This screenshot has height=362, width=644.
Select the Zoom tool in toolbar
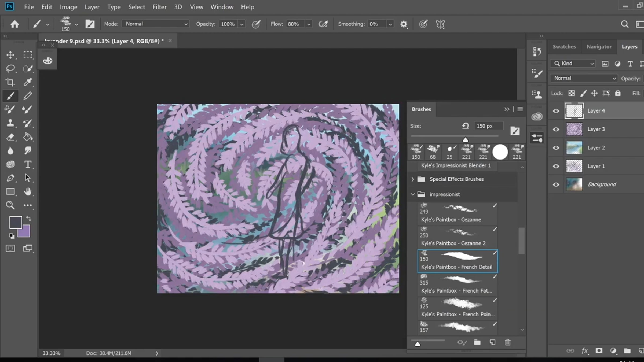[x=10, y=205]
